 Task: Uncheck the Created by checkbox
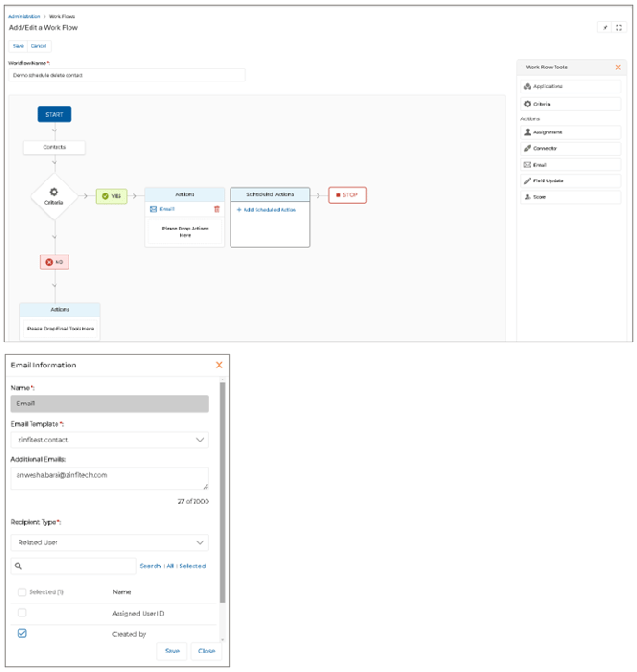coord(22,634)
